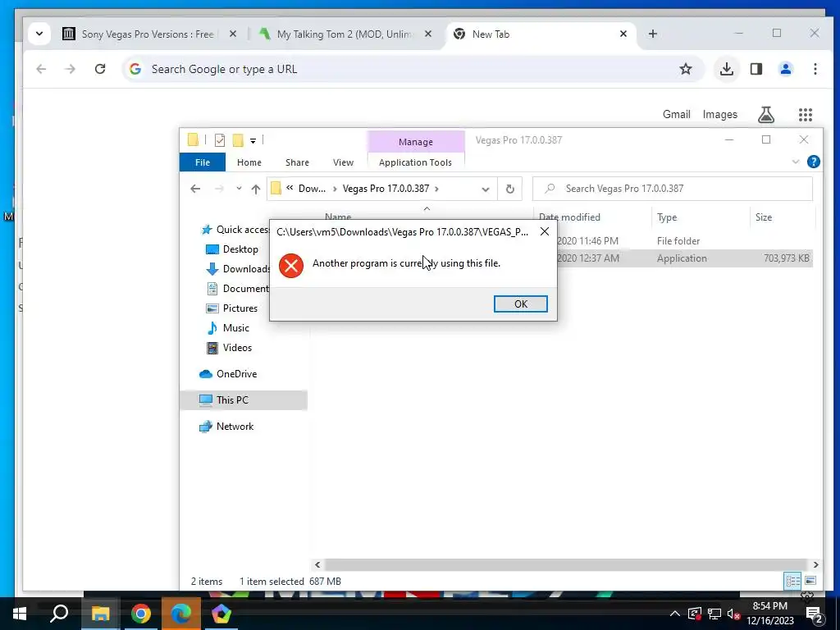Image resolution: width=840 pixels, height=630 pixels.
Task: Open the File menu in Explorer
Action: 203,162
